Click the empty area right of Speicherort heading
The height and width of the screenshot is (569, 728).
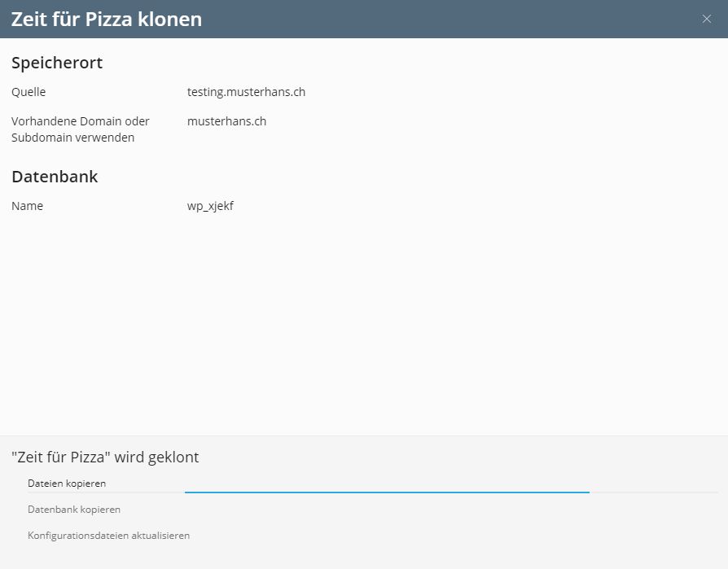point(407,63)
